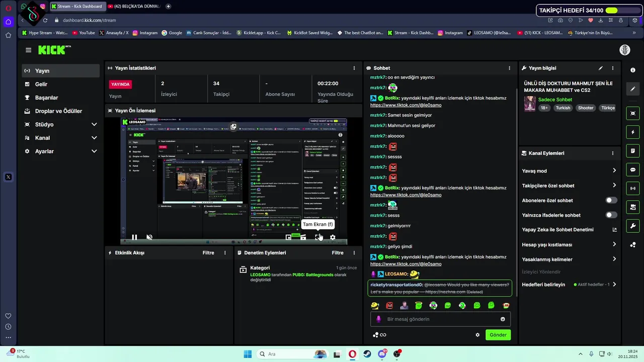Click the yellow bee emote in quick emotes

(375, 305)
